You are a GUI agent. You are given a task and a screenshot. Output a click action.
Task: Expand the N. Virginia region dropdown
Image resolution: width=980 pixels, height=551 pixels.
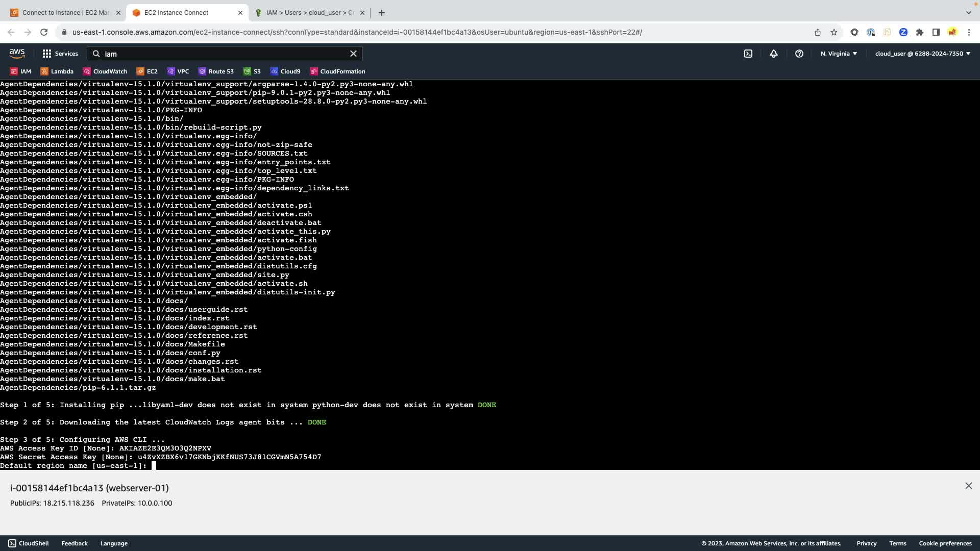tap(839, 54)
